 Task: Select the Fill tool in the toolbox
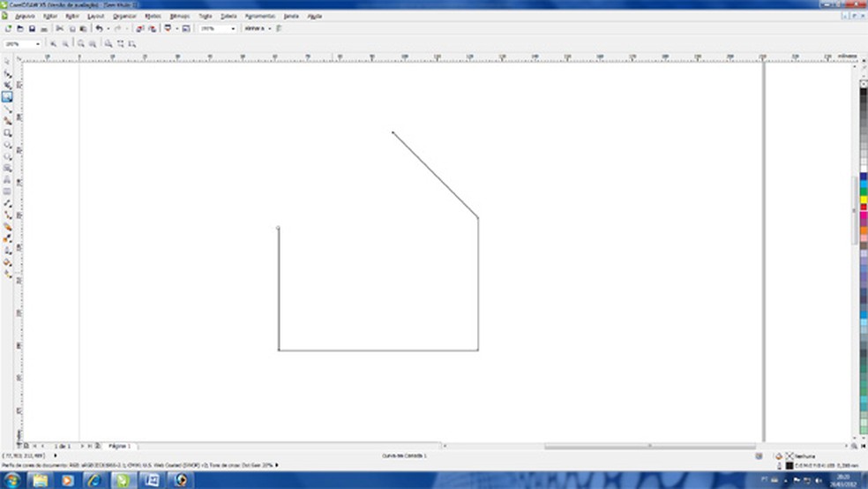[7, 262]
